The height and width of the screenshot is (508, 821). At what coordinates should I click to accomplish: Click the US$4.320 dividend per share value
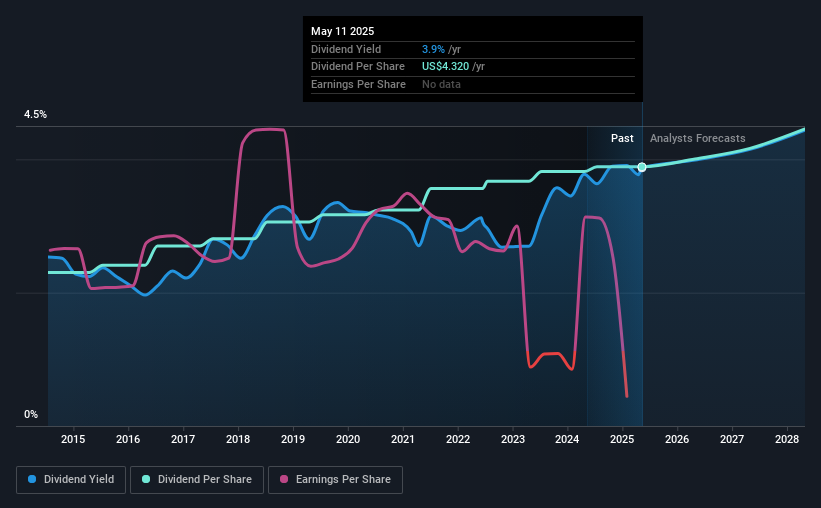coord(446,67)
